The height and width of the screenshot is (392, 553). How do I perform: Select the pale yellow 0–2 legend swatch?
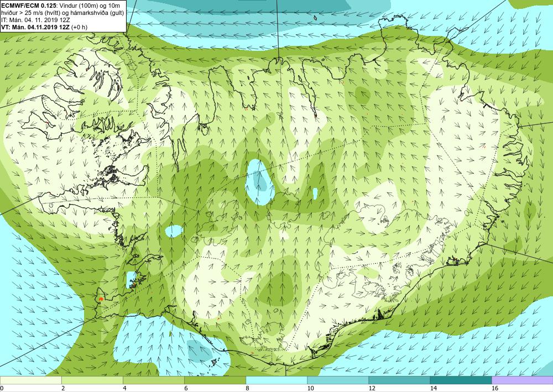(x=30, y=380)
